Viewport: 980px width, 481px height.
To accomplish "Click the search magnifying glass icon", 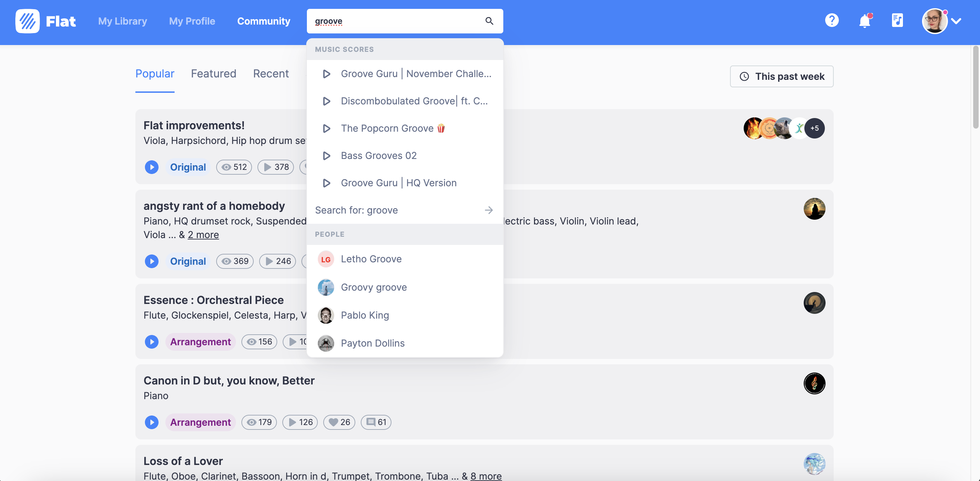I will pos(489,21).
